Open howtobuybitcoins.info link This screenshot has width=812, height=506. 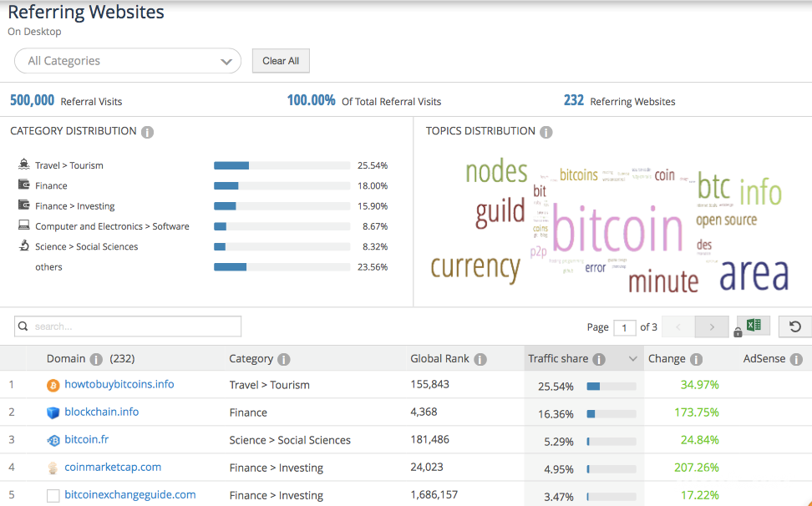(x=119, y=384)
